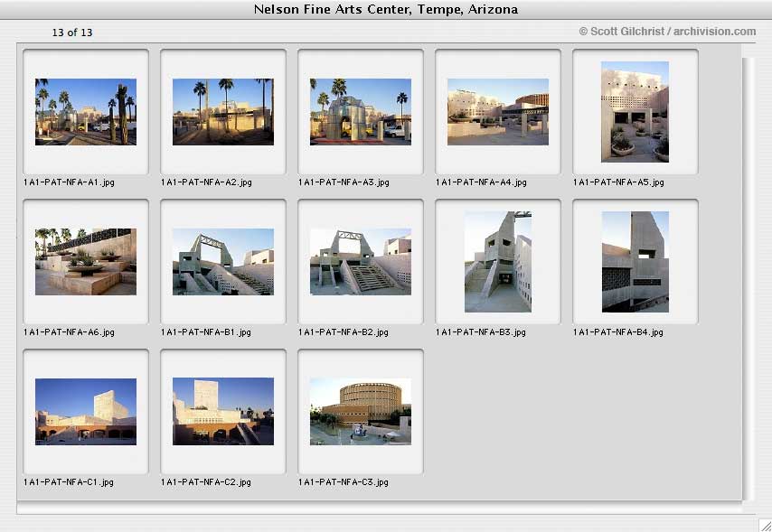Click the filename label 1A1-PAT-NFA-A5.jpg
Image resolution: width=772 pixels, height=532 pixels.
click(618, 182)
